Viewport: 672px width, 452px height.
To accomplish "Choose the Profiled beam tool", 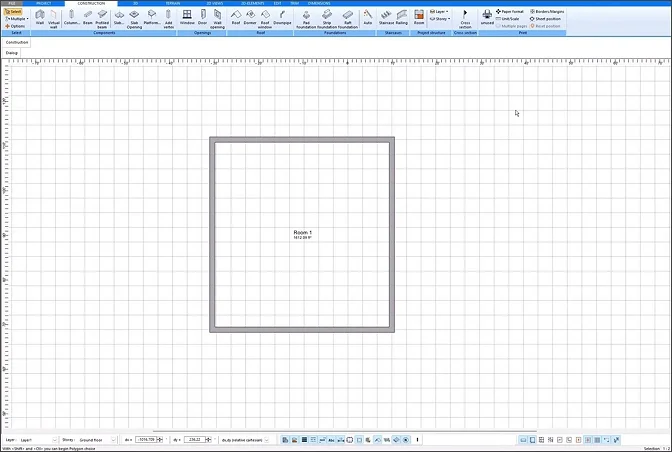I will (102, 19).
